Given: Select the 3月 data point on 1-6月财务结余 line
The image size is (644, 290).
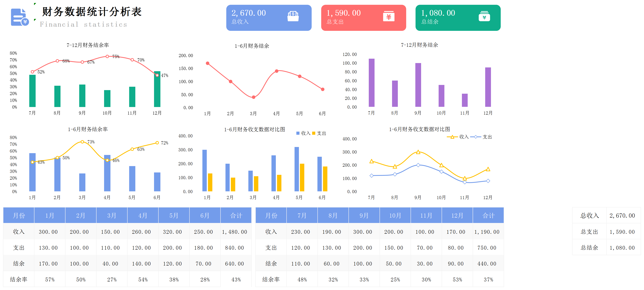Looking at the screenshot, I should coord(254,97).
